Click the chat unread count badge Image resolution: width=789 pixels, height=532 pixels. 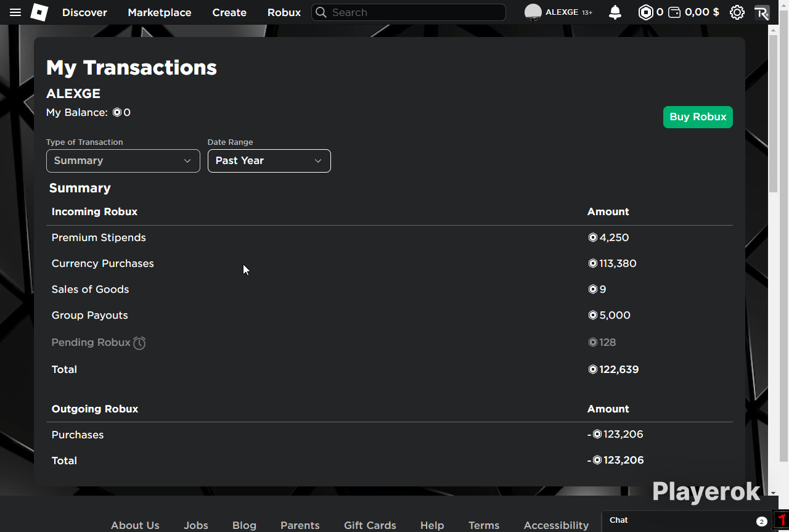pos(762,522)
